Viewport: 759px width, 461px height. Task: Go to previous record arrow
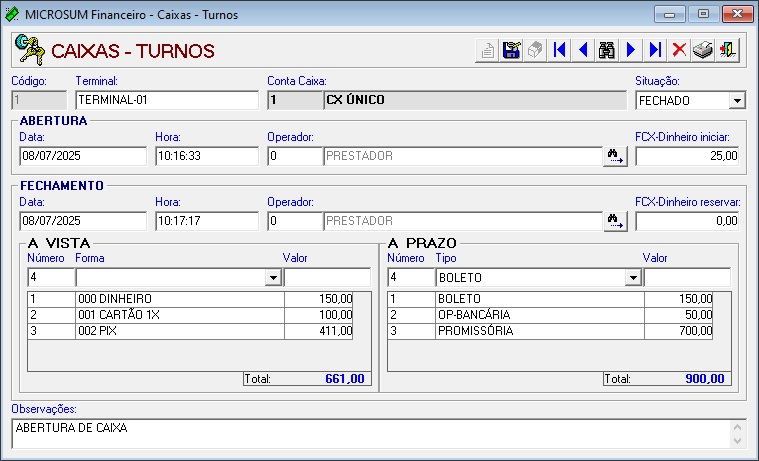click(x=583, y=50)
